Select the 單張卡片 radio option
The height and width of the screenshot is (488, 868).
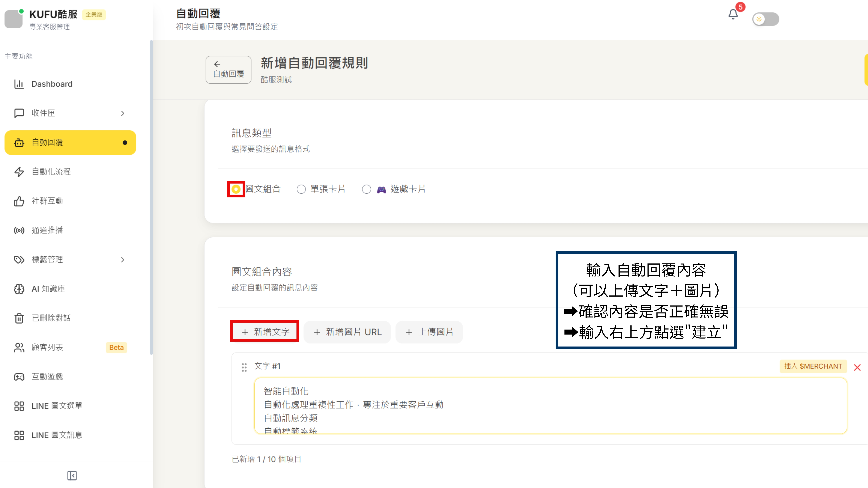pyautogui.click(x=301, y=189)
